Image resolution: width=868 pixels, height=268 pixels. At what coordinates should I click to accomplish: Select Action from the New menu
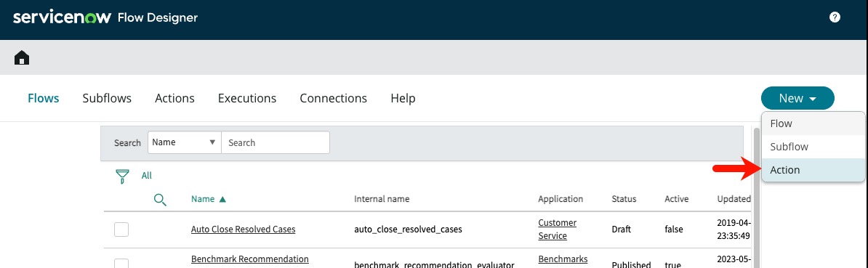tap(813, 170)
